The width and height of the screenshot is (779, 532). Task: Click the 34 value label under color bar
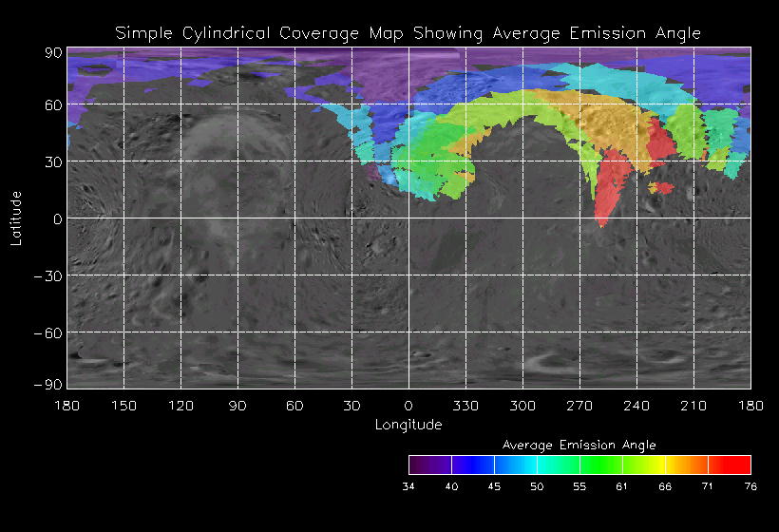(x=409, y=486)
